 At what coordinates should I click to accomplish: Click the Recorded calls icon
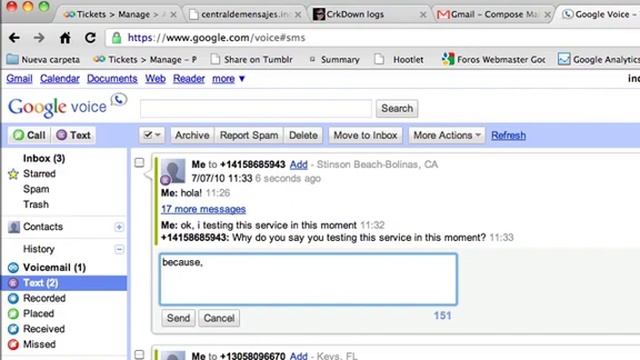pos(13,298)
